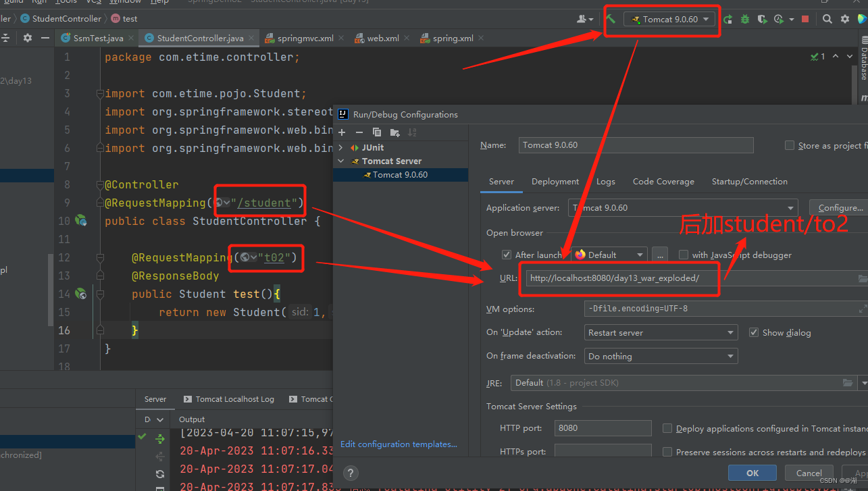The height and width of the screenshot is (491, 868).
Task: Copy configuration icon in dialog toolbar
Action: pyautogui.click(x=377, y=132)
